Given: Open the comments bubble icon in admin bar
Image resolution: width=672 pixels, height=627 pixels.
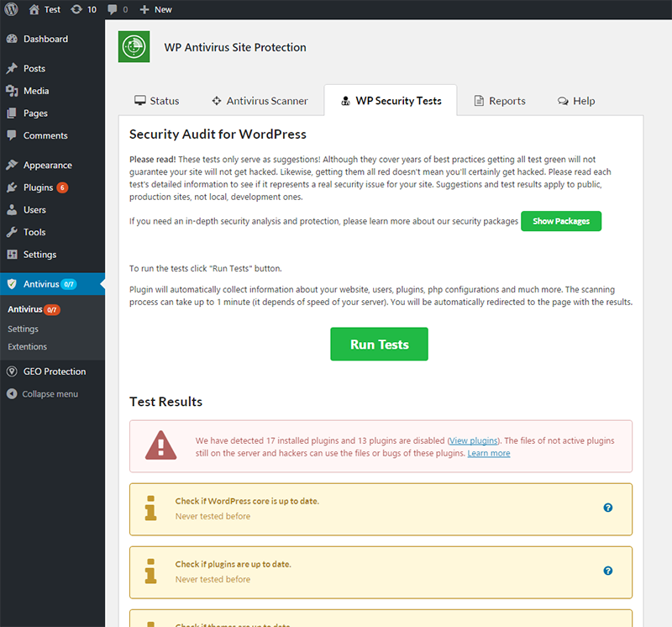Looking at the screenshot, I should [113, 9].
